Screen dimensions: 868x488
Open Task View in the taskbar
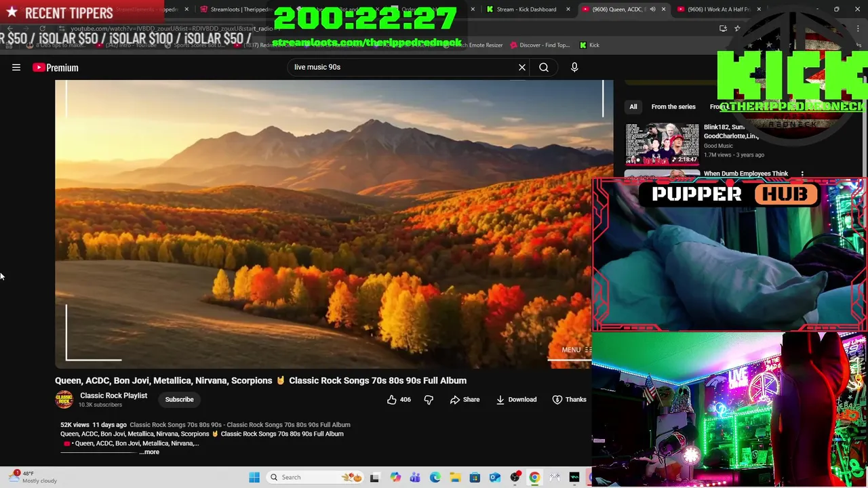pos(374,477)
